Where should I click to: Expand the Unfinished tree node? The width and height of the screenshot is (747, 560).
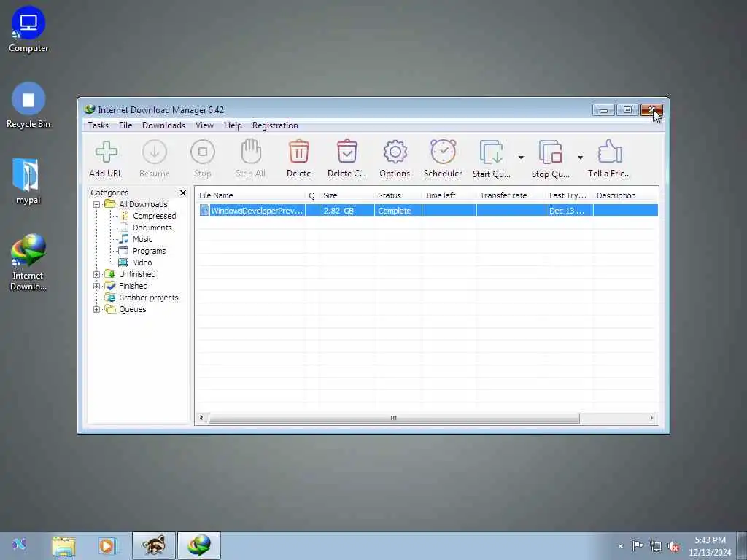pos(97,274)
